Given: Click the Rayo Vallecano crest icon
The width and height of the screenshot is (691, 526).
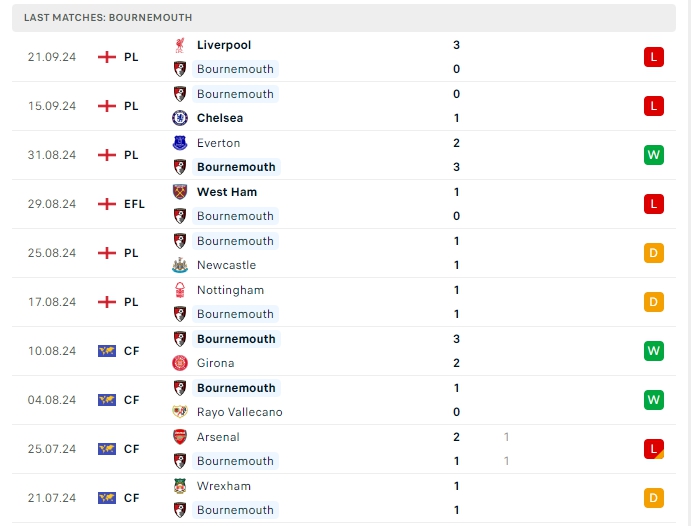Looking at the screenshot, I should click(180, 412).
